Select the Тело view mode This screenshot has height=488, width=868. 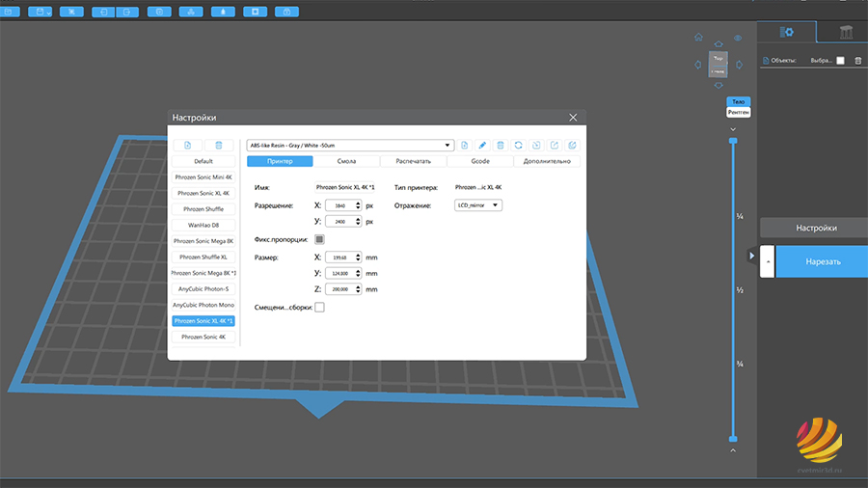tap(739, 102)
